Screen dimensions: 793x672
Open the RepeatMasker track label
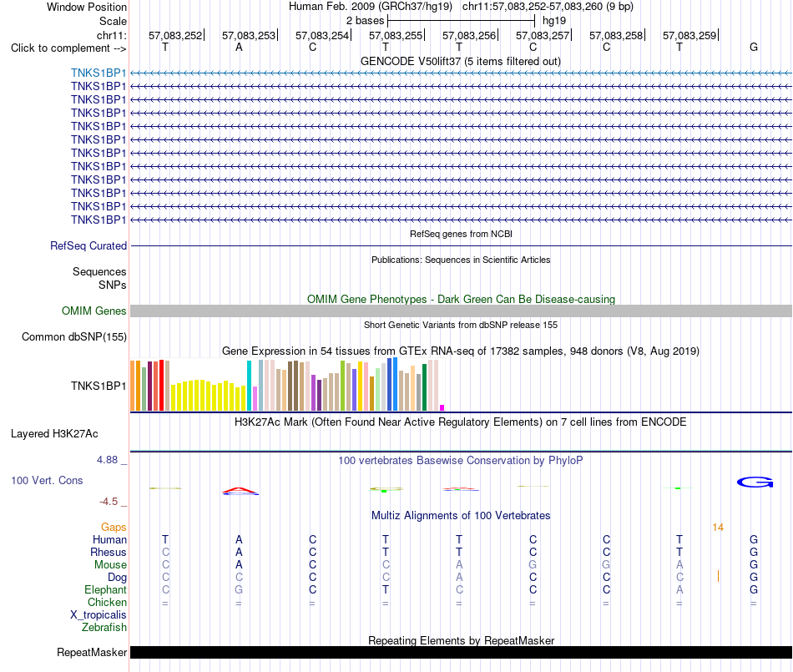point(92,652)
